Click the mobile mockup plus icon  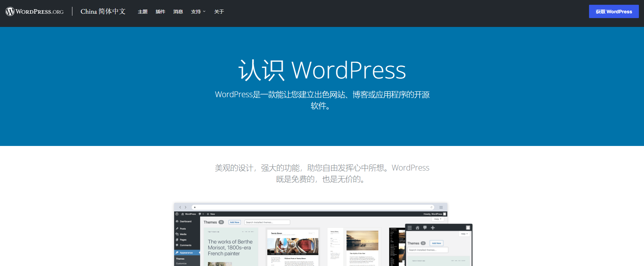tap(433, 228)
